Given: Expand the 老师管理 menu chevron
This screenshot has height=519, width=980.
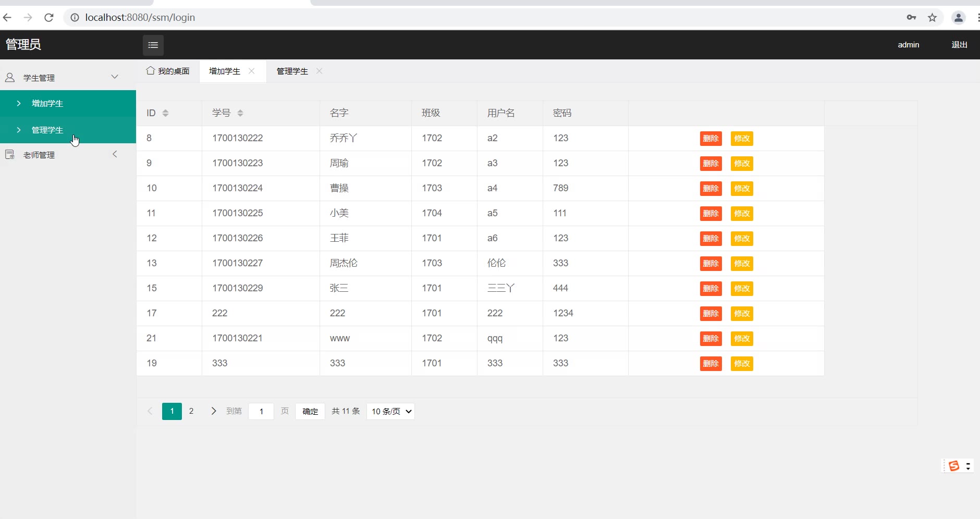Looking at the screenshot, I should click(x=115, y=154).
